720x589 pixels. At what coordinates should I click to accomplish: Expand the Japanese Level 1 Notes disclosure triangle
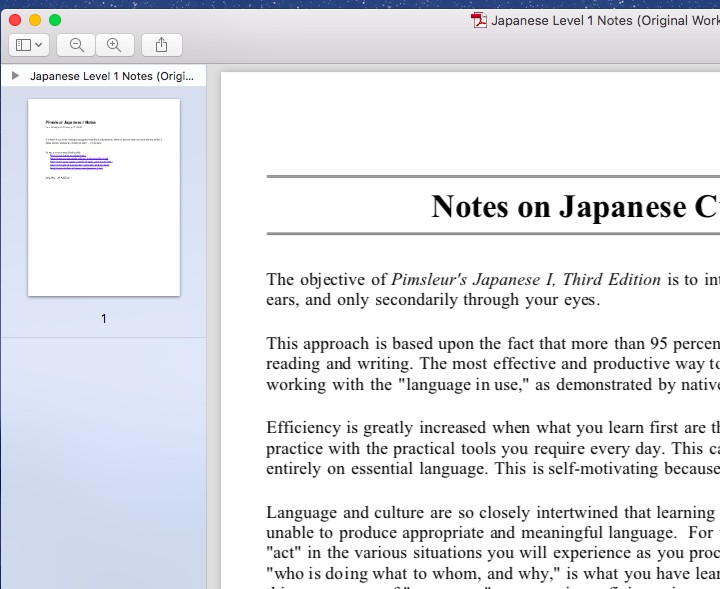coord(15,76)
